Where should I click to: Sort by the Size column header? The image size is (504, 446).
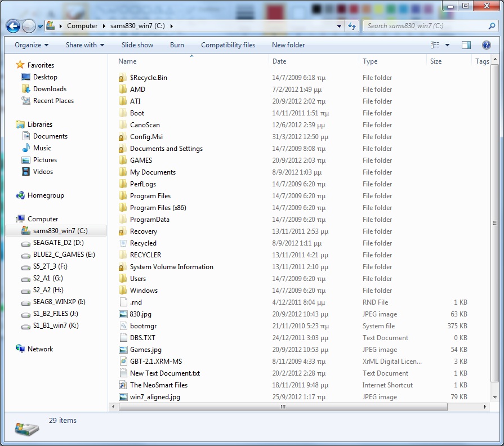click(x=435, y=61)
